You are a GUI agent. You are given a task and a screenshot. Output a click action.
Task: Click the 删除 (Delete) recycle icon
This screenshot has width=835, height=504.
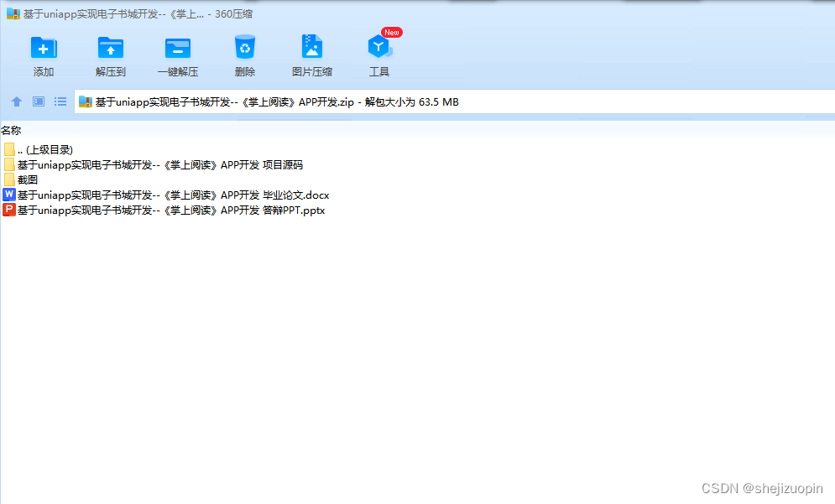[245, 47]
